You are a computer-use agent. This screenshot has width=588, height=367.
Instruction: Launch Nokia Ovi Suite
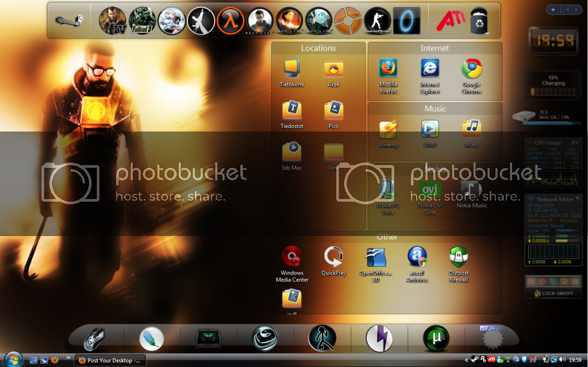tap(430, 198)
